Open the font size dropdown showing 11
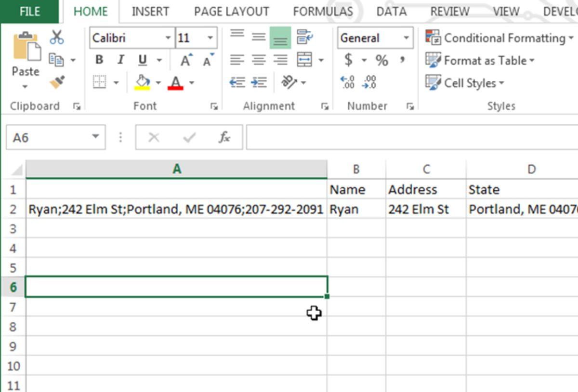 click(x=210, y=38)
